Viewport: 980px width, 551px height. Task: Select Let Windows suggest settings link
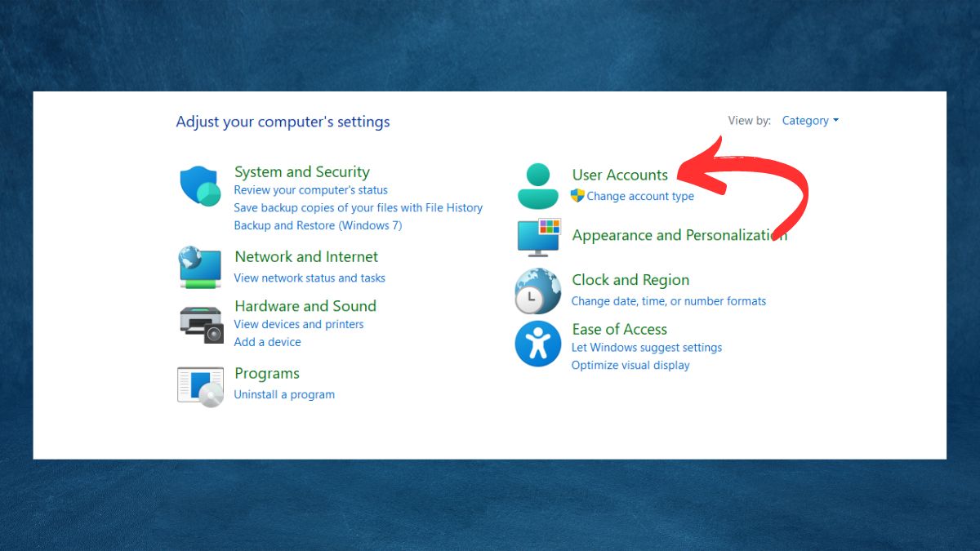647,347
